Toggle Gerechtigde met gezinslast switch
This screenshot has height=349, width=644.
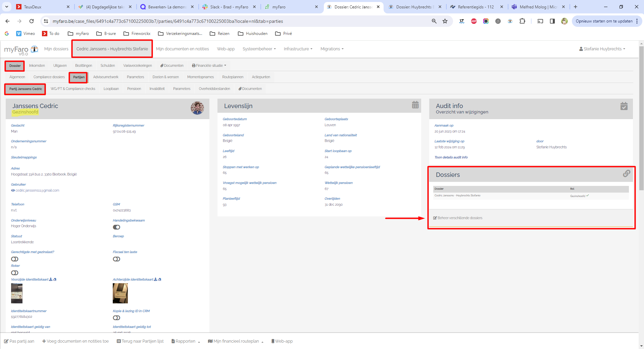[15, 259]
